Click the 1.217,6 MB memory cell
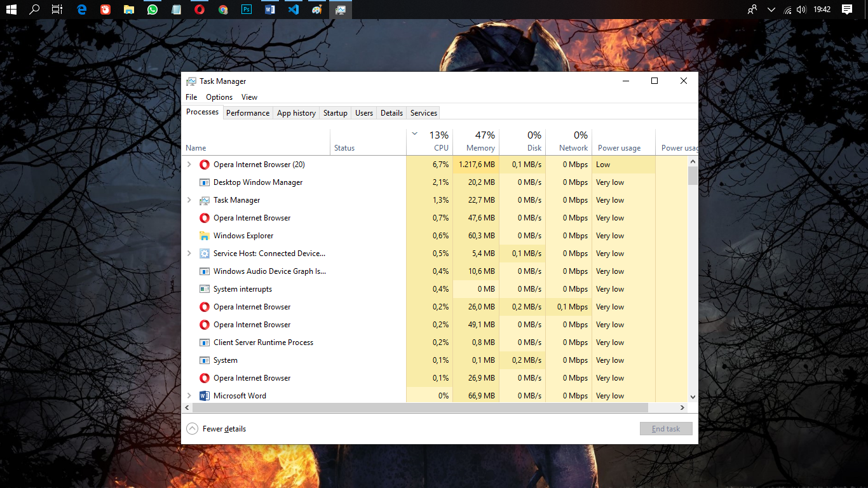 477,165
